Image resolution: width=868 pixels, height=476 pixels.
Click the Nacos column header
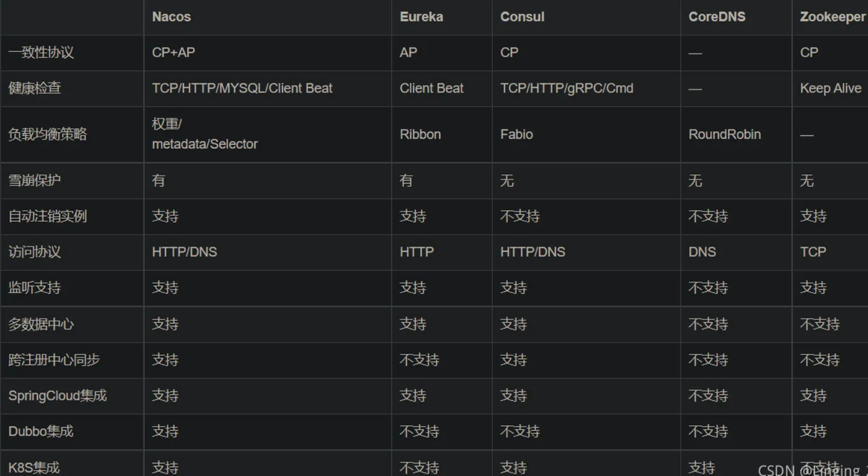click(x=171, y=17)
